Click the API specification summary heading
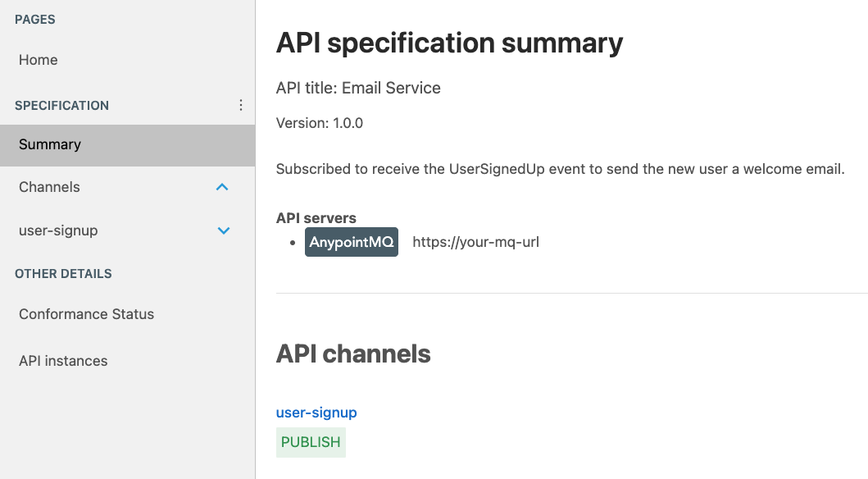Image resolution: width=868 pixels, height=479 pixels. tap(449, 43)
